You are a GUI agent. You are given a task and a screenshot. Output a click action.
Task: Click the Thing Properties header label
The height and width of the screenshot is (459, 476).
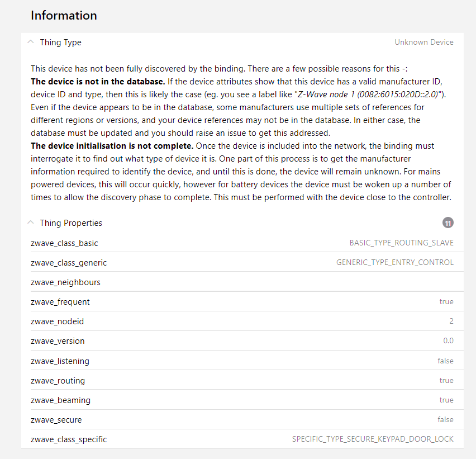pyautogui.click(x=71, y=223)
